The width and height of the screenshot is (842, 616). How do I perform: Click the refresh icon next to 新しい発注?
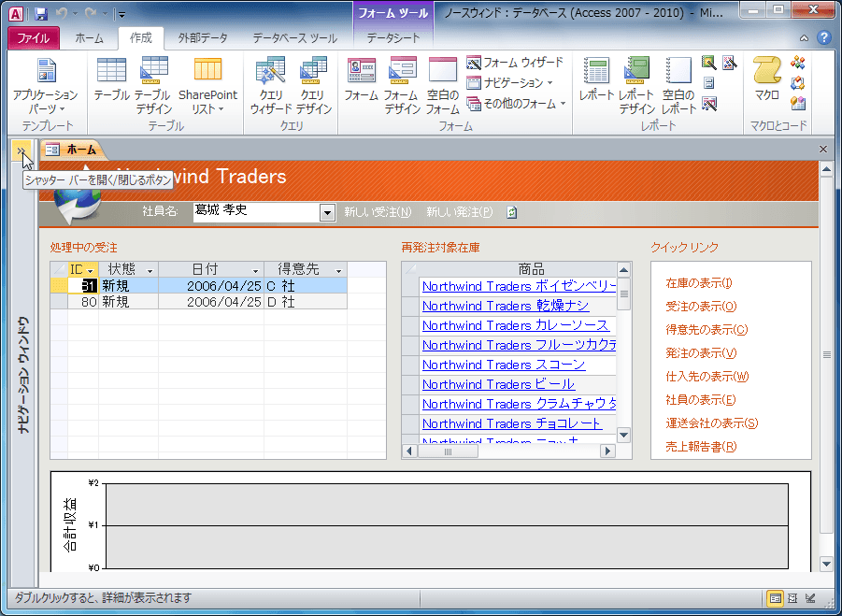pos(512,212)
